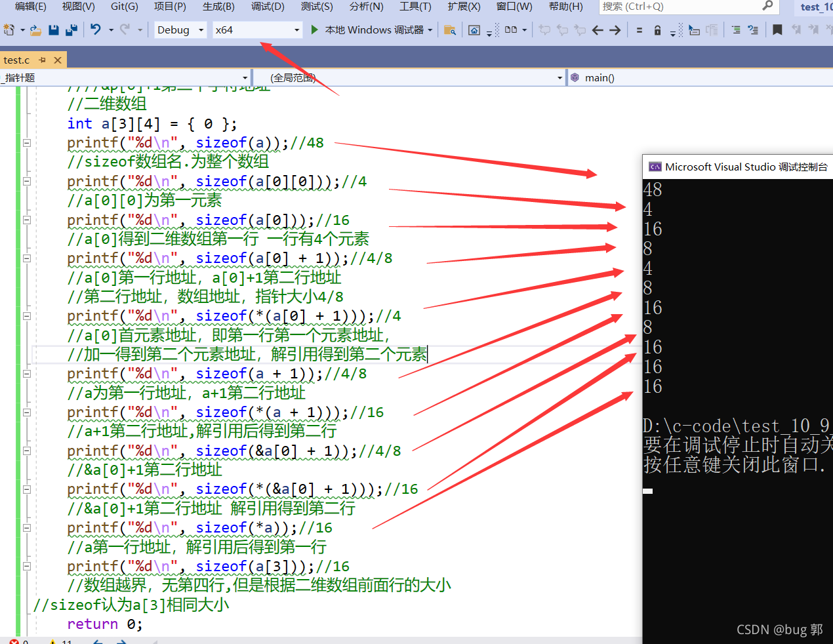Viewport: 833px width, 644px height.
Task: Open the 调试(D) menu
Action: tap(268, 7)
